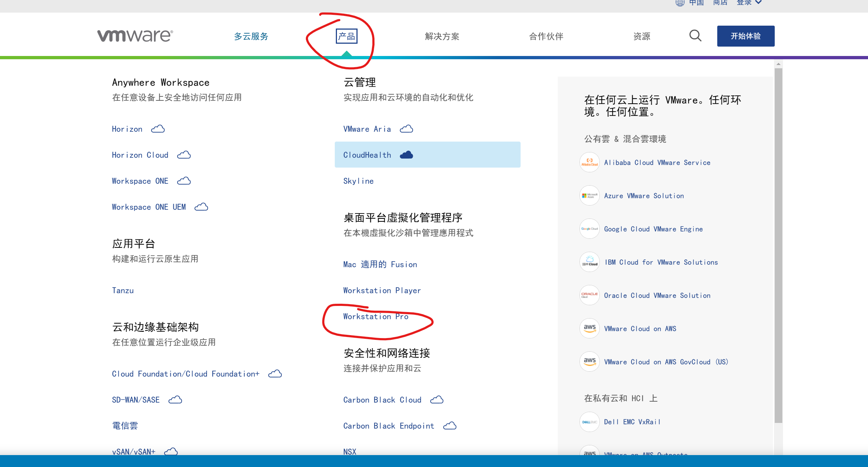Click the scrollbar up arrow
This screenshot has height=467, width=868.
[x=778, y=64]
